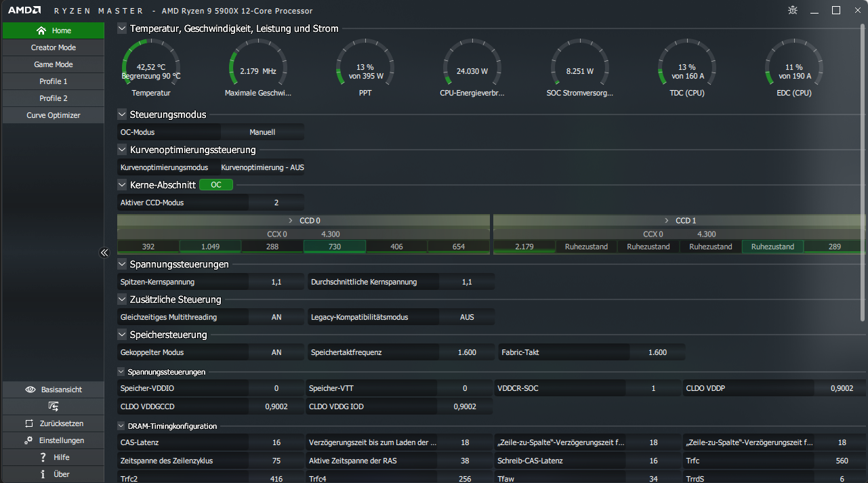Open the Über dialog
The width and height of the screenshot is (868, 483).
click(x=54, y=474)
